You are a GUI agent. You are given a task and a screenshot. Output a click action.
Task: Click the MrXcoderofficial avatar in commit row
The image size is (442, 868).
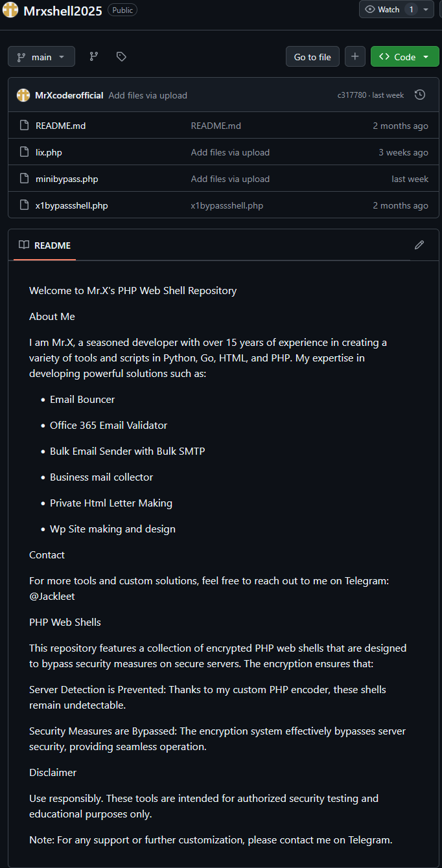[23, 95]
